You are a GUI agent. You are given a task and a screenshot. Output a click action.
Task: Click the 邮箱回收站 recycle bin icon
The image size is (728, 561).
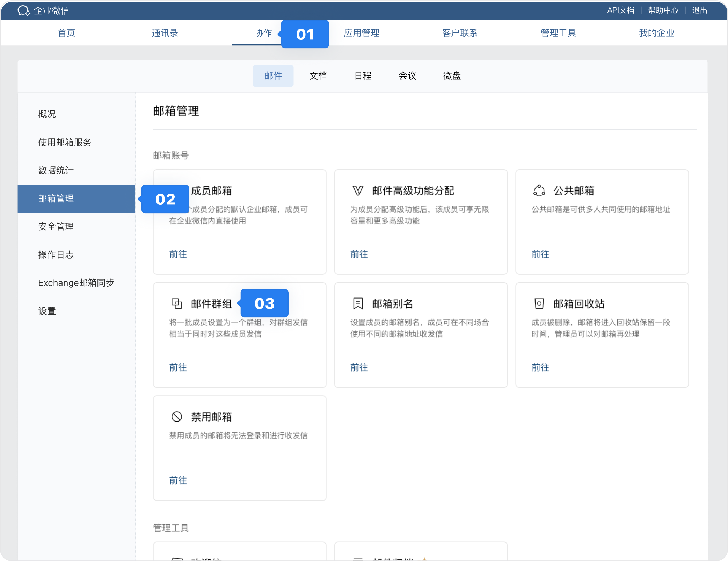tap(539, 304)
